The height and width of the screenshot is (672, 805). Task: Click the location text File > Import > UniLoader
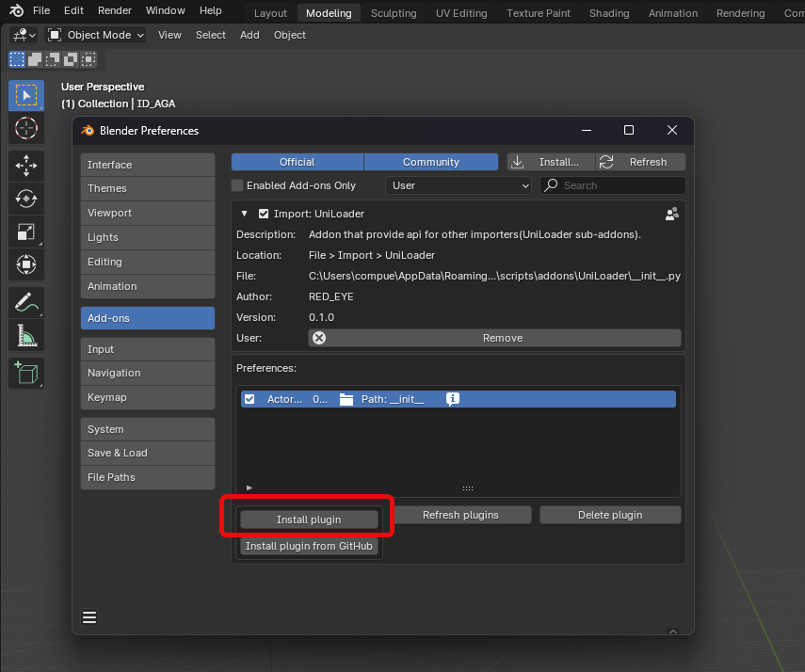pyautogui.click(x=372, y=255)
